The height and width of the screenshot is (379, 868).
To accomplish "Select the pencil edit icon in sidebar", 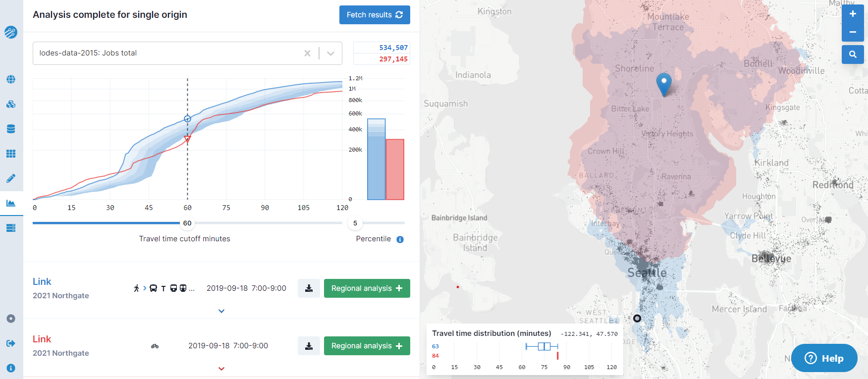I will [x=11, y=178].
